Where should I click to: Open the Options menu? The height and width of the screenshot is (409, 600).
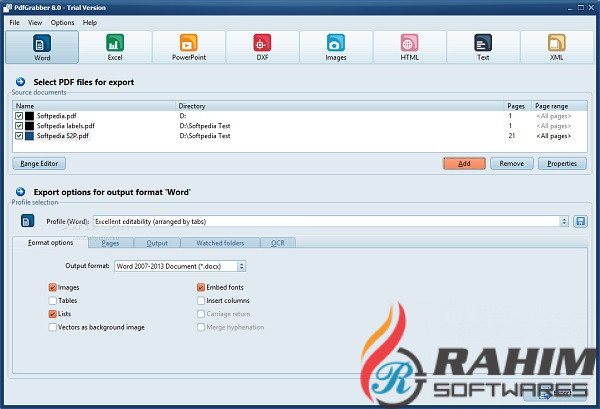pyautogui.click(x=62, y=23)
